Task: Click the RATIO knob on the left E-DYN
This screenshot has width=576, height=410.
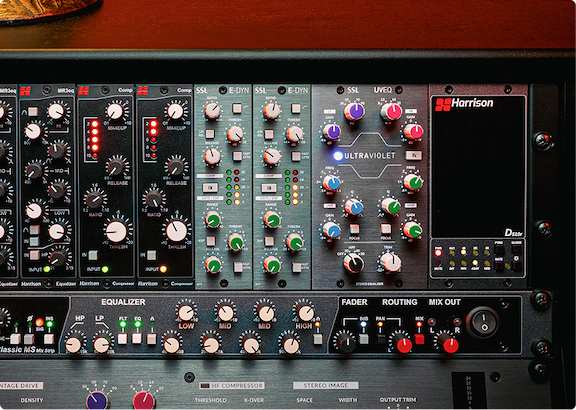Action: (x=212, y=111)
